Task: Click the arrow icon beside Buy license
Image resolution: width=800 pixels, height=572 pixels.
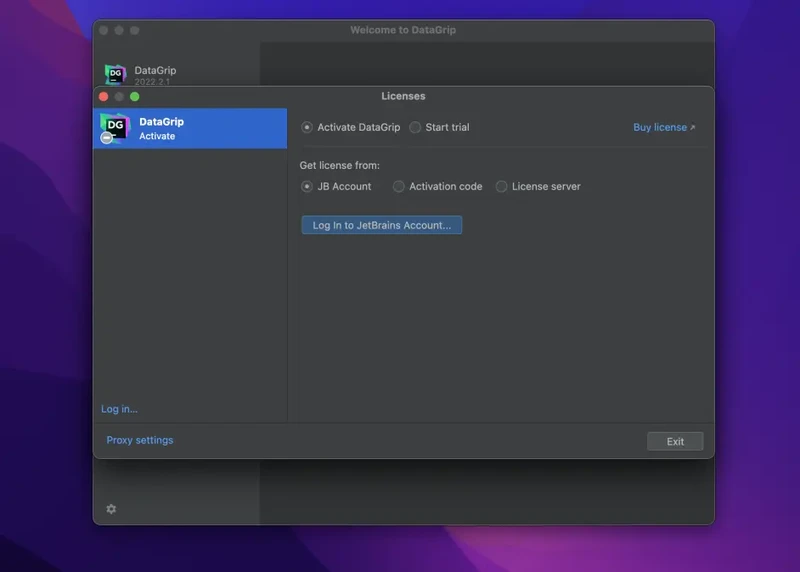Action: point(692,128)
